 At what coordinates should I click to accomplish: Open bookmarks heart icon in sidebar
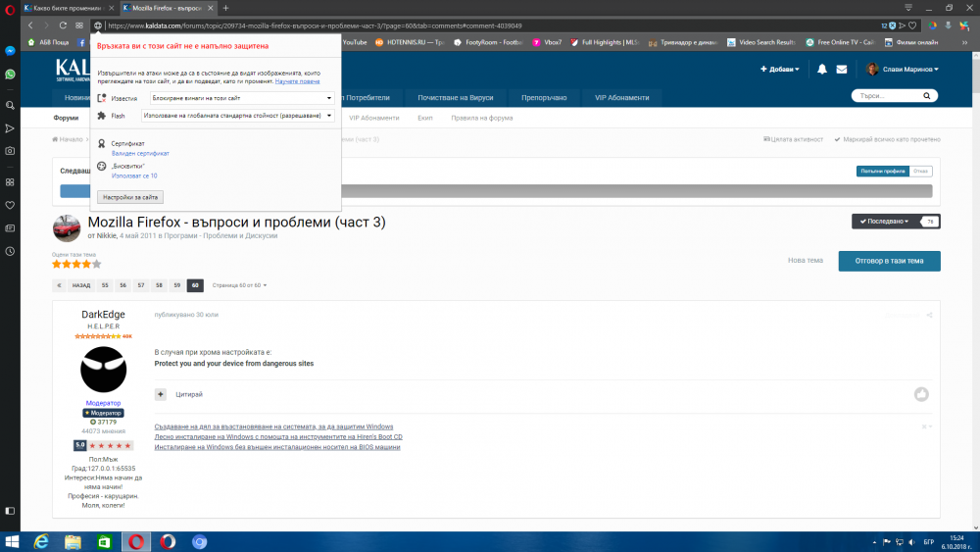(10, 205)
